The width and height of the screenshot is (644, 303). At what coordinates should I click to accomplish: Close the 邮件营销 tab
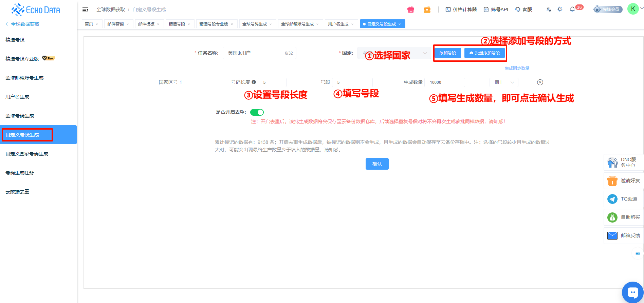point(128,24)
